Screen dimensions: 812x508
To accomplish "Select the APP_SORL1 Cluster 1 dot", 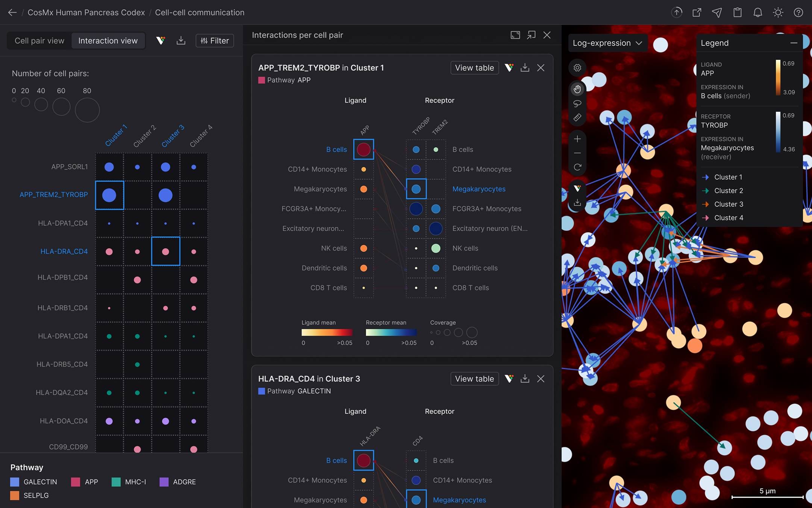I will 109,167.
